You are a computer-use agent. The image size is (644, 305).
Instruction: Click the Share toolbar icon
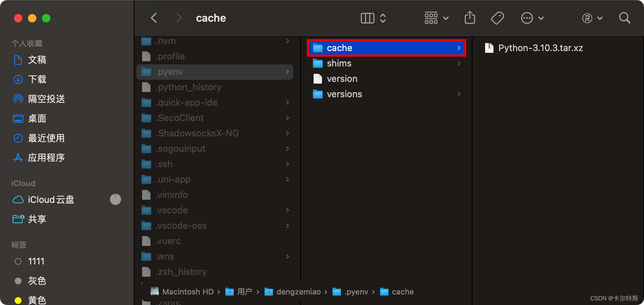pyautogui.click(x=470, y=18)
